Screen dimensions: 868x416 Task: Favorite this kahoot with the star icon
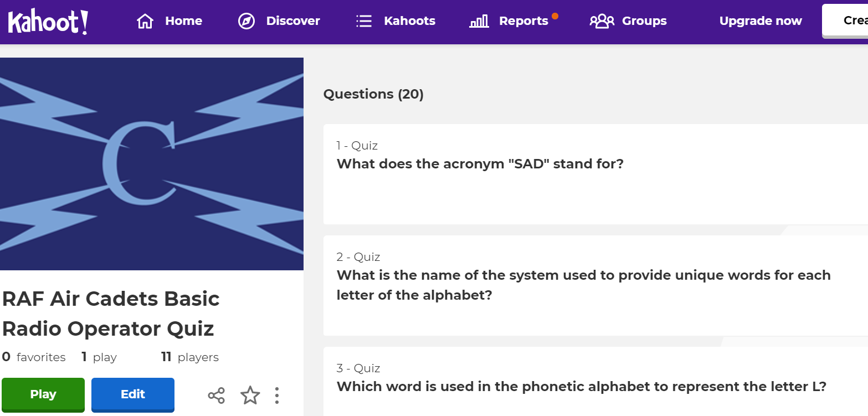coord(250,396)
